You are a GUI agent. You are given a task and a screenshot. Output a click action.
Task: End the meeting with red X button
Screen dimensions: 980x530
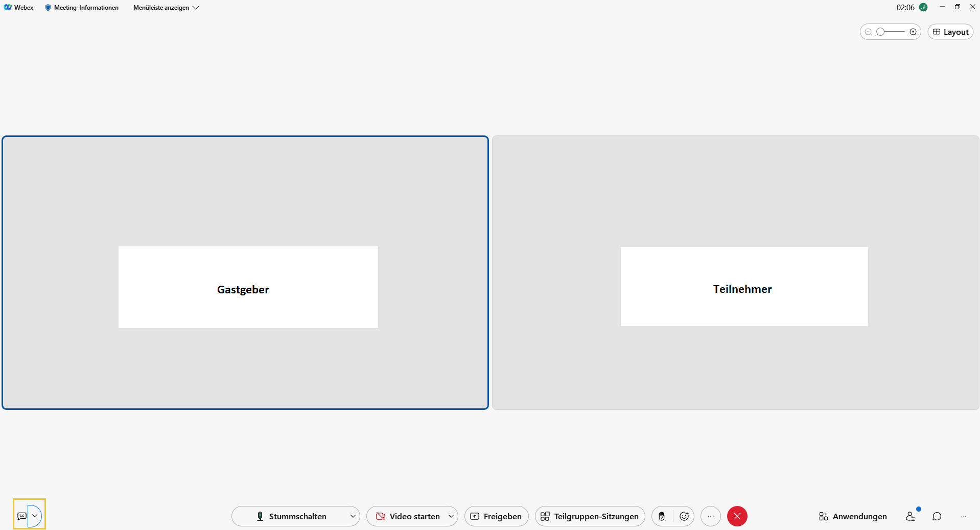pos(737,516)
